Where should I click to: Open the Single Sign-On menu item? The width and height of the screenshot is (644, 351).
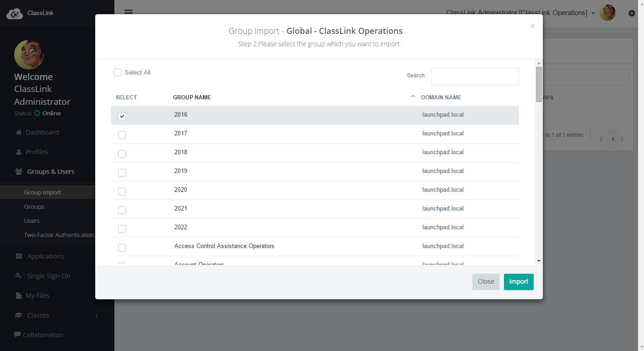tap(49, 276)
